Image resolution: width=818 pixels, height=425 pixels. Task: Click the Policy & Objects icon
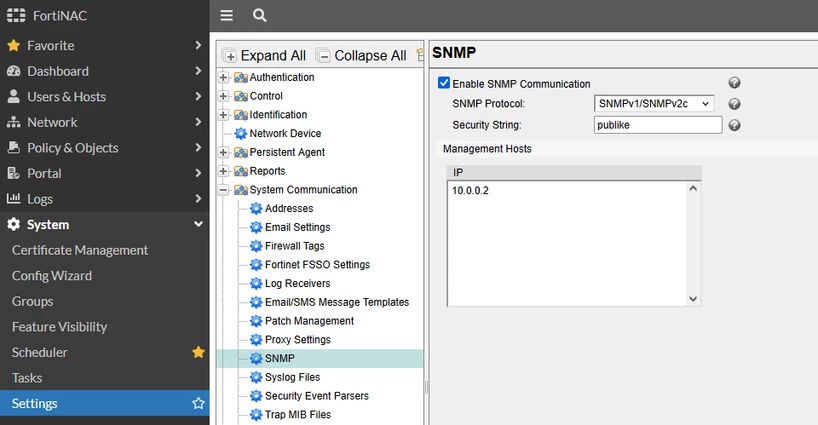[14, 148]
